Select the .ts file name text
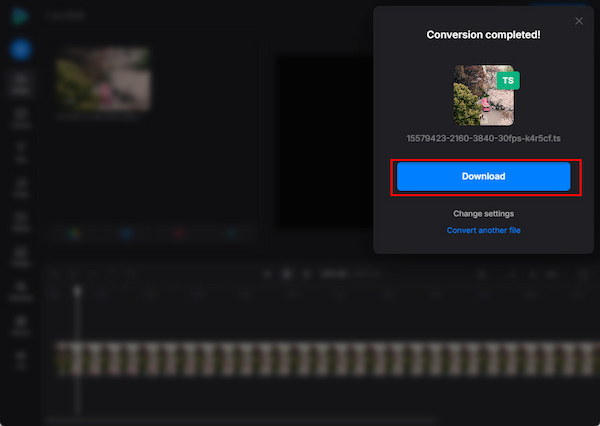This screenshot has width=600, height=426. 483,138
